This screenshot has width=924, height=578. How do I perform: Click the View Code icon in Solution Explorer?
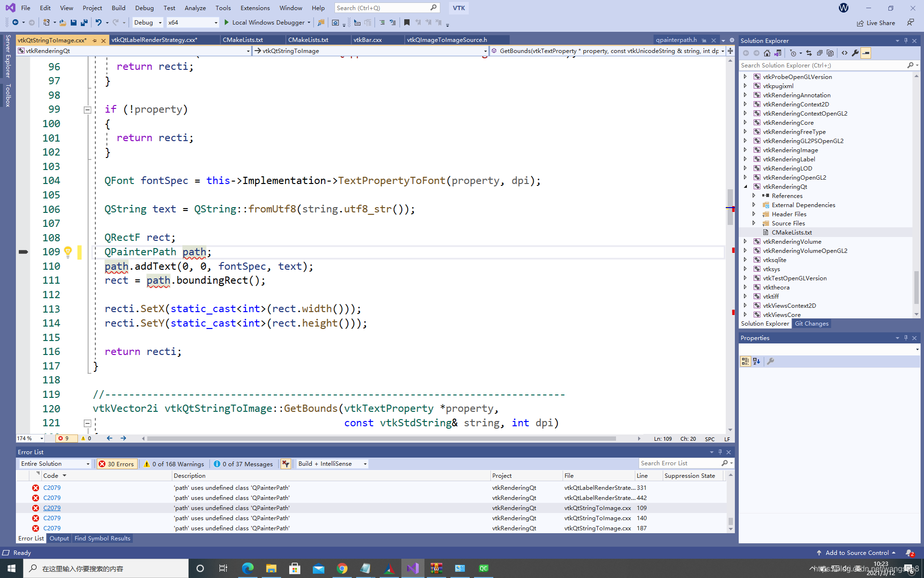(x=845, y=53)
